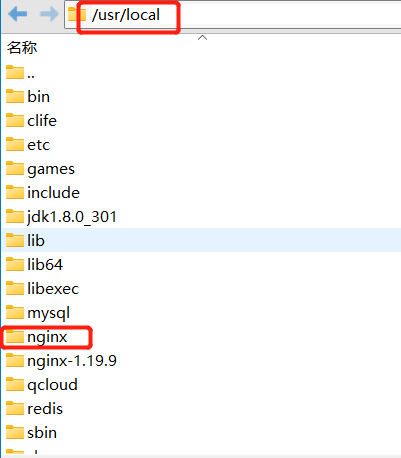Go back with the left arrow button

pyautogui.click(x=17, y=14)
